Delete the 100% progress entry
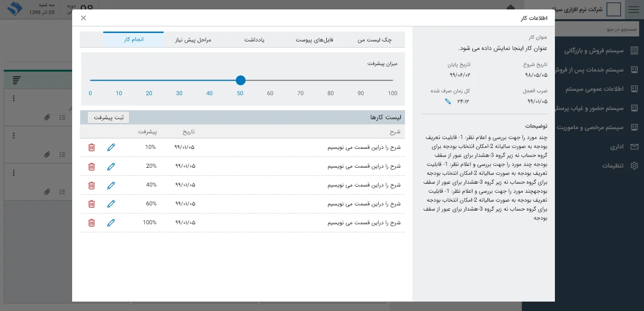The image size is (644, 311). tap(91, 223)
